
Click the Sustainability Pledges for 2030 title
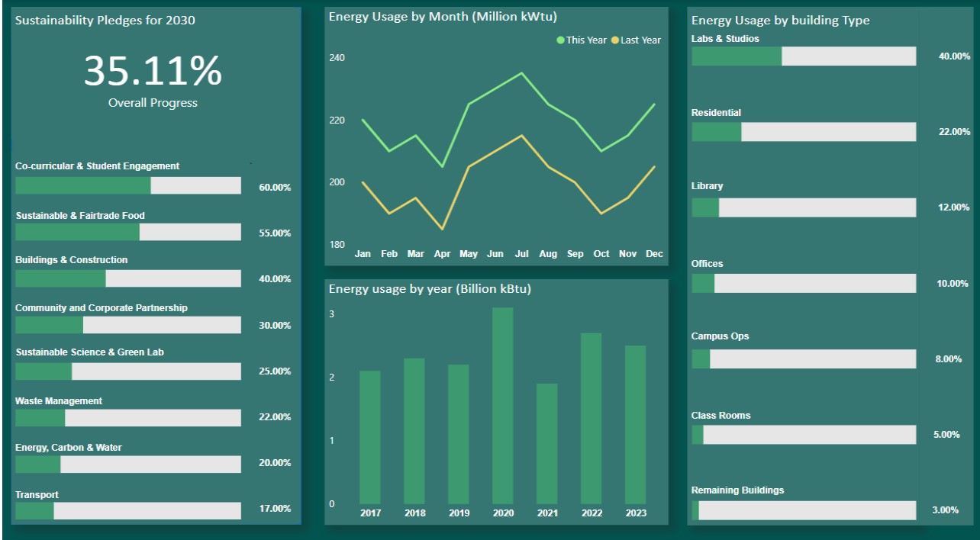pyautogui.click(x=105, y=21)
